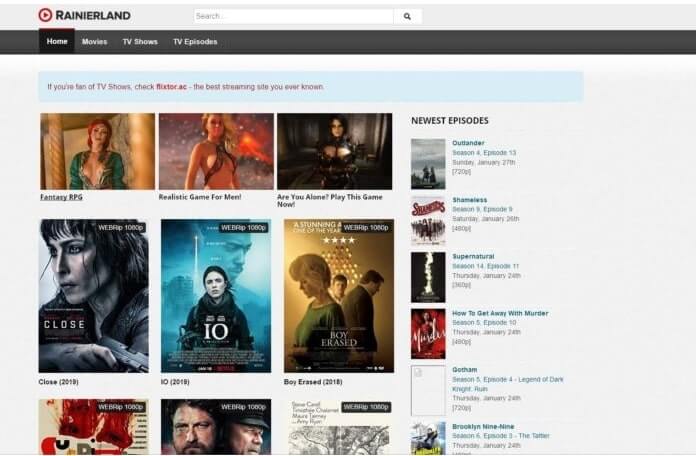The height and width of the screenshot is (456, 700).
Task: Open the Fantasy RPG ad link
Action: pos(61,197)
